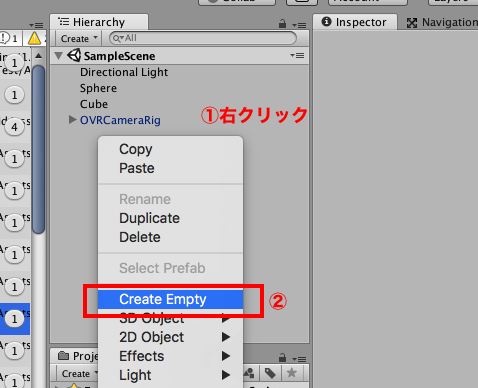478x388 pixels.
Task: Click the Unity scene icon beside SampleScene
Action: pos(74,55)
